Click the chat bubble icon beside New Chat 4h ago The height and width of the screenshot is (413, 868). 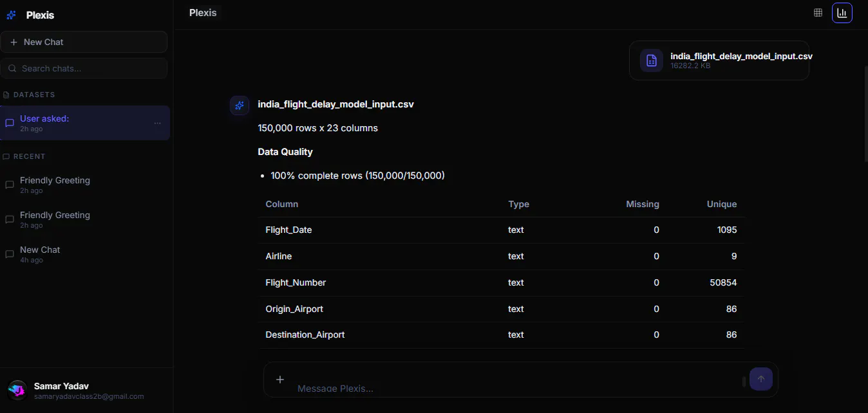pos(10,254)
